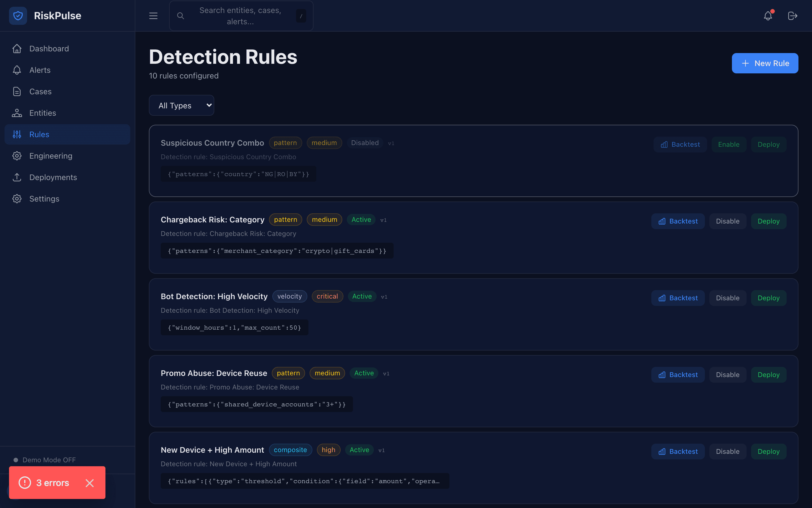812x508 pixels.
Task: Deploy Bot Detection: High Velocity rule
Action: pos(768,298)
